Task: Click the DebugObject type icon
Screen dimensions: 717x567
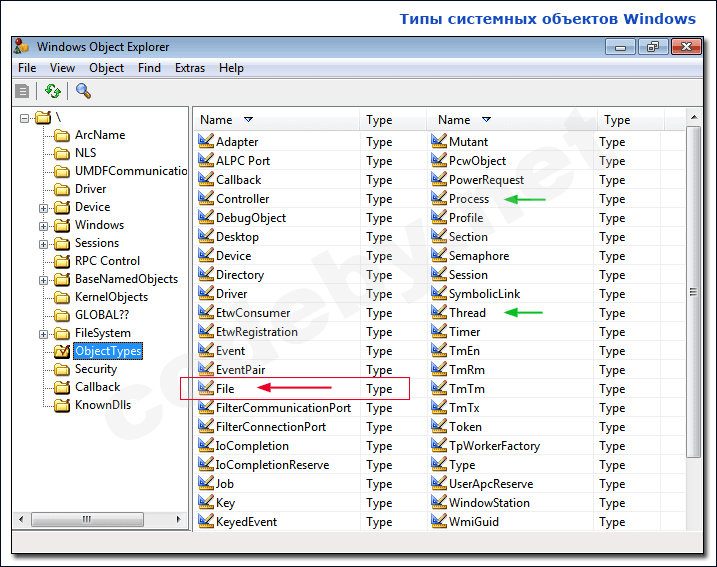Action: click(x=206, y=217)
